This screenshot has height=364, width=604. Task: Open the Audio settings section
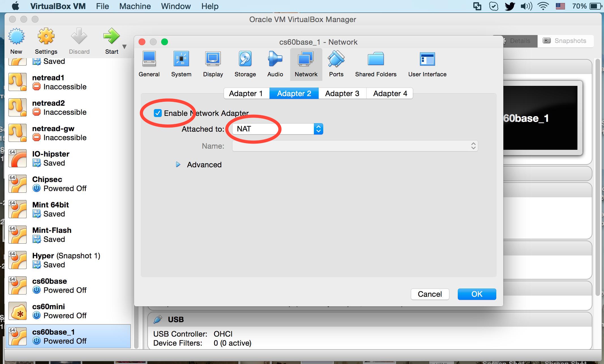[x=275, y=64]
